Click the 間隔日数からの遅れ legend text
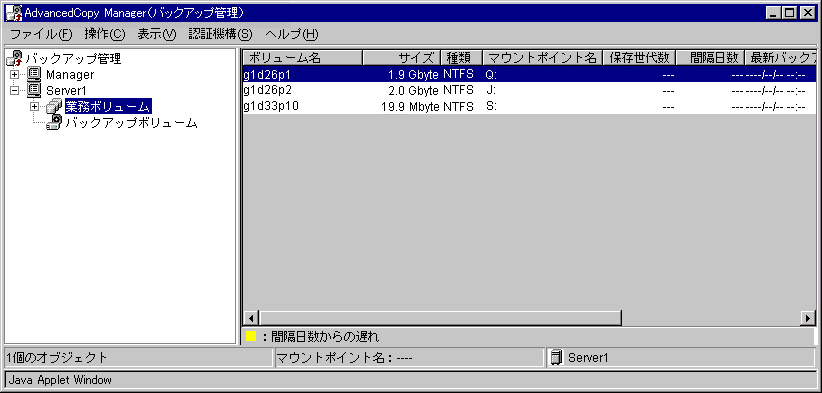This screenshot has height=393, width=822. [326, 336]
